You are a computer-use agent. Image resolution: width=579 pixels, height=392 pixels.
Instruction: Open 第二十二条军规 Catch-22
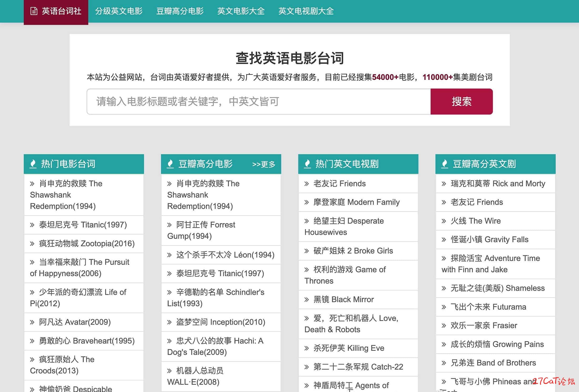358,367
